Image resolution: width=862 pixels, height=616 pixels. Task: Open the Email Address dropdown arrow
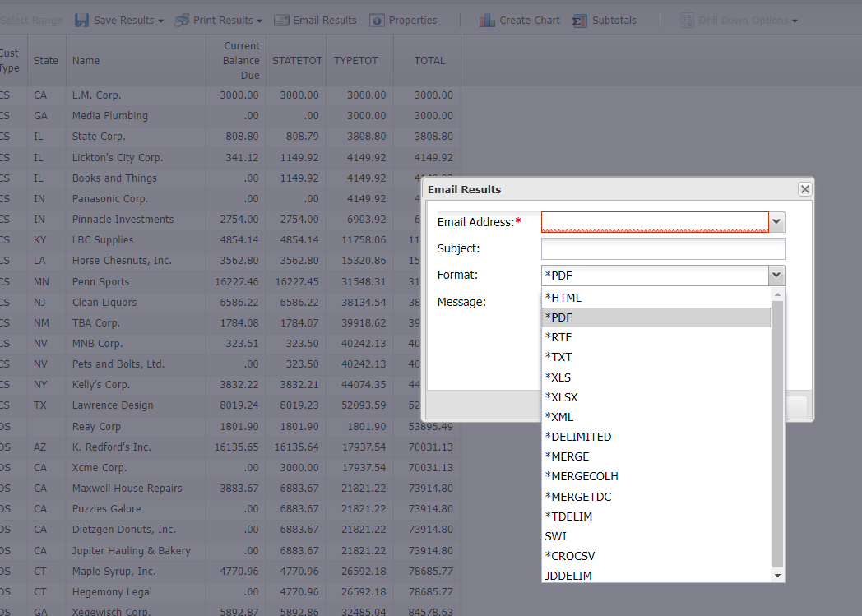tap(776, 222)
